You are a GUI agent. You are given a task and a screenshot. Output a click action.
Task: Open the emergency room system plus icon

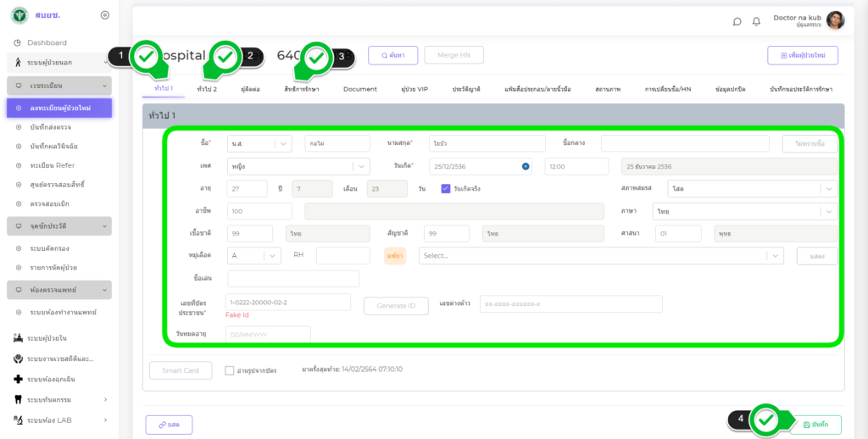click(x=19, y=379)
